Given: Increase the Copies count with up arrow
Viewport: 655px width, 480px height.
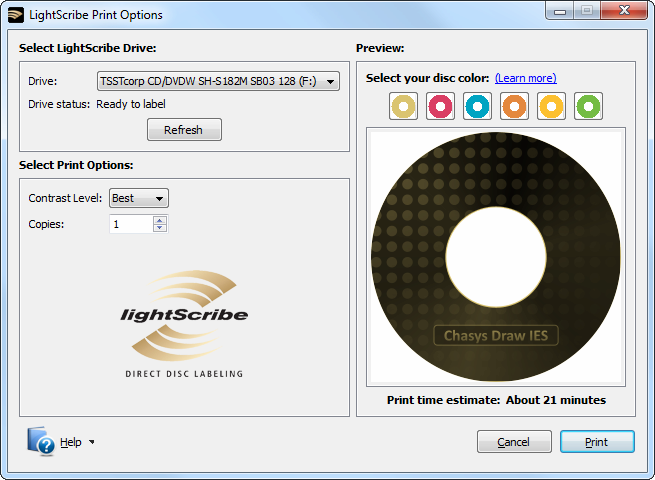Looking at the screenshot, I should click(160, 220).
